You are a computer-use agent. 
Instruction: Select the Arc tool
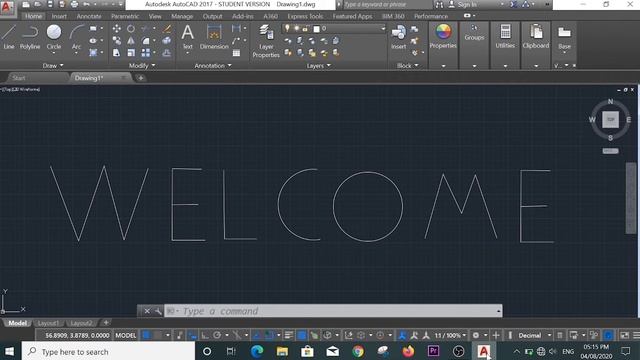click(x=76, y=37)
